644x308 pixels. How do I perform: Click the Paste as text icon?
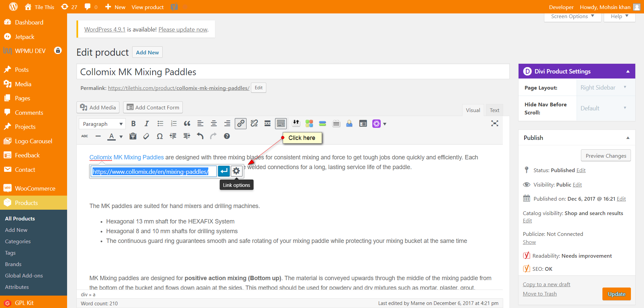pyautogui.click(x=133, y=136)
